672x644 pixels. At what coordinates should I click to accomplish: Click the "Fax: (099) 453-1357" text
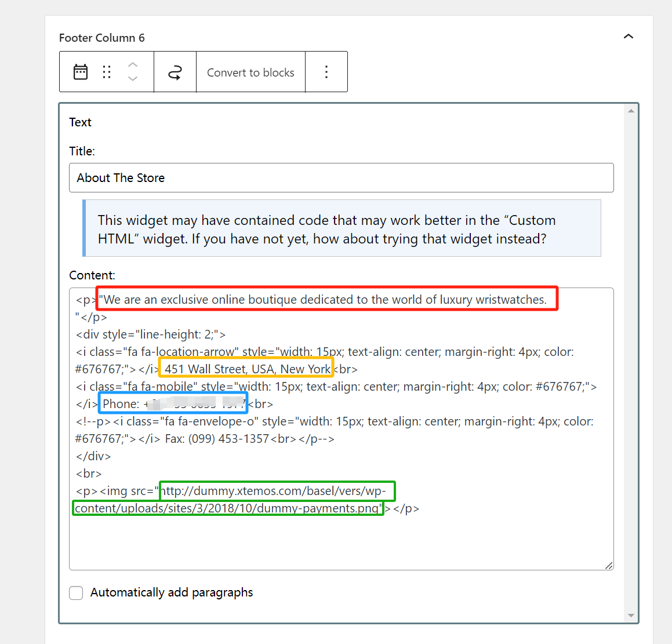coord(217,439)
